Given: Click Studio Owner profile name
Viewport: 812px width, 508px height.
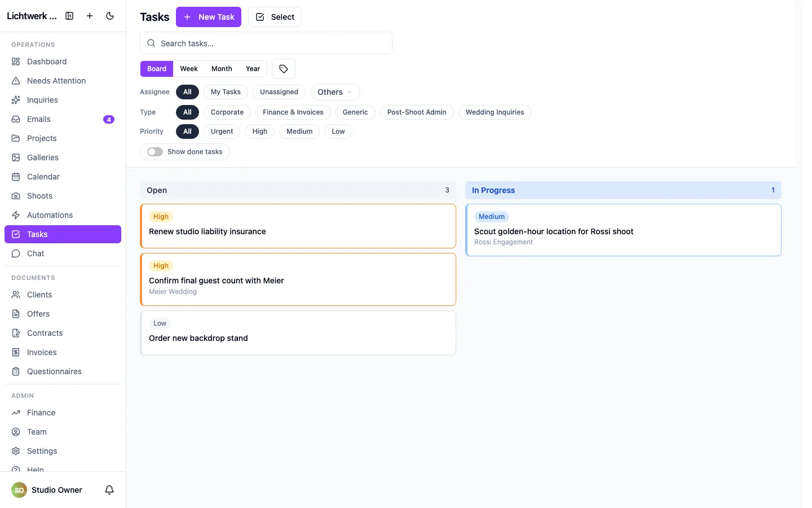Looking at the screenshot, I should [57, 490].
